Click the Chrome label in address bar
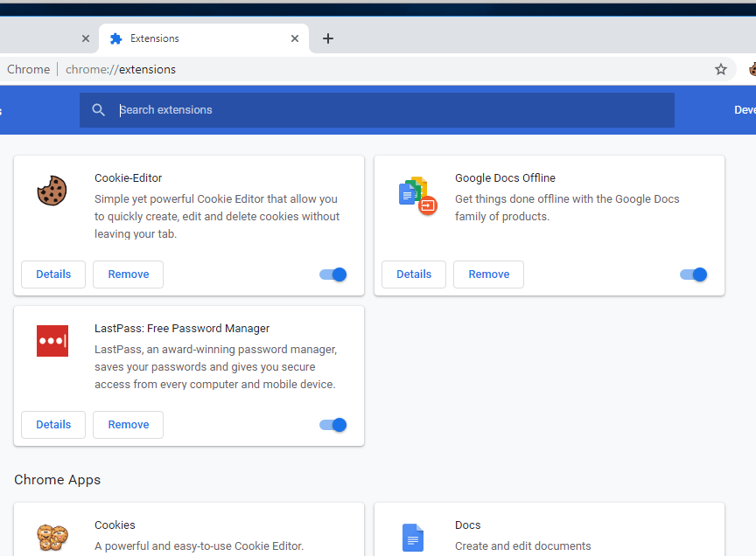This screenshot has height=556, width=756. (x=29, y=69)
